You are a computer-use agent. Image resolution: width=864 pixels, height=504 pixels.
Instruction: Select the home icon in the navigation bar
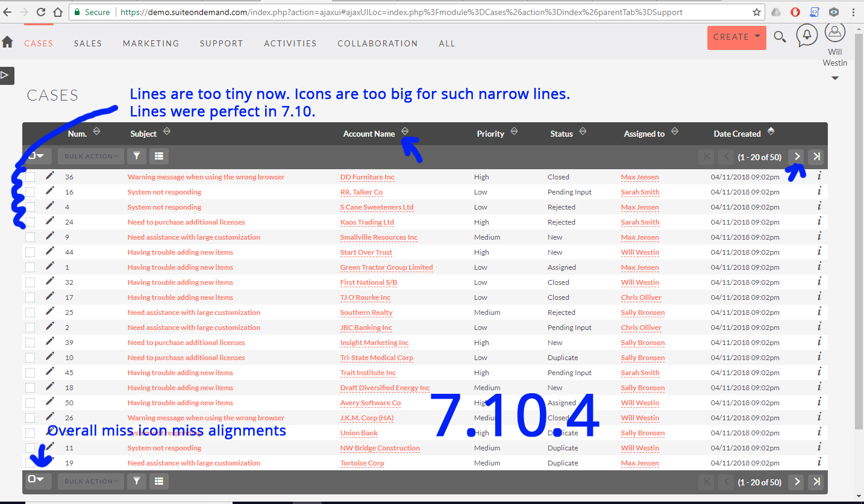click(x=7, y=42)
